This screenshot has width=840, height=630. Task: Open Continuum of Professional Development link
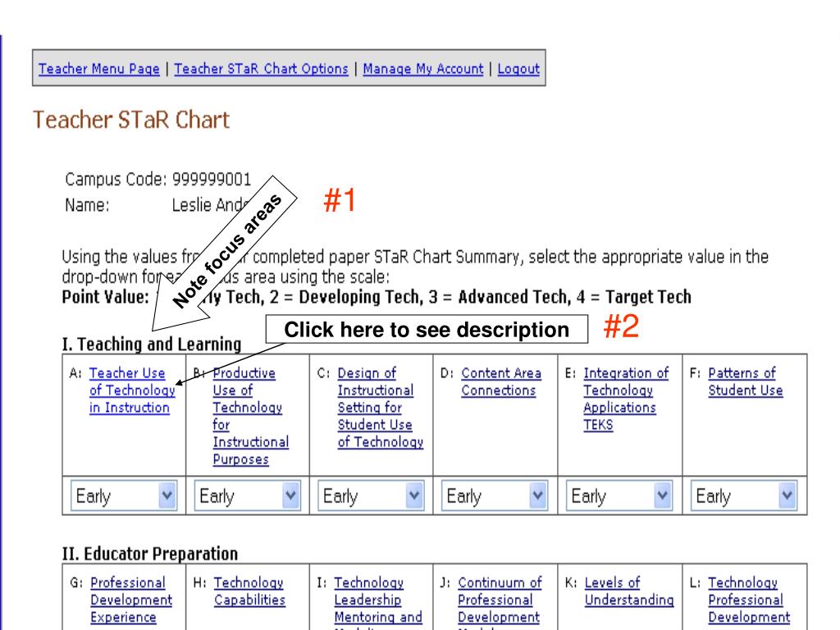[x=500, y=602]
